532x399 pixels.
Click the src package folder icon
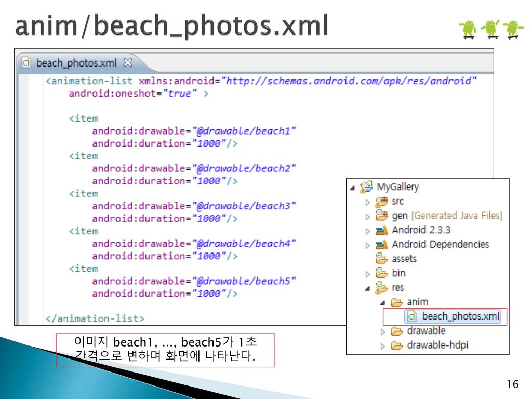coord(381,202)
